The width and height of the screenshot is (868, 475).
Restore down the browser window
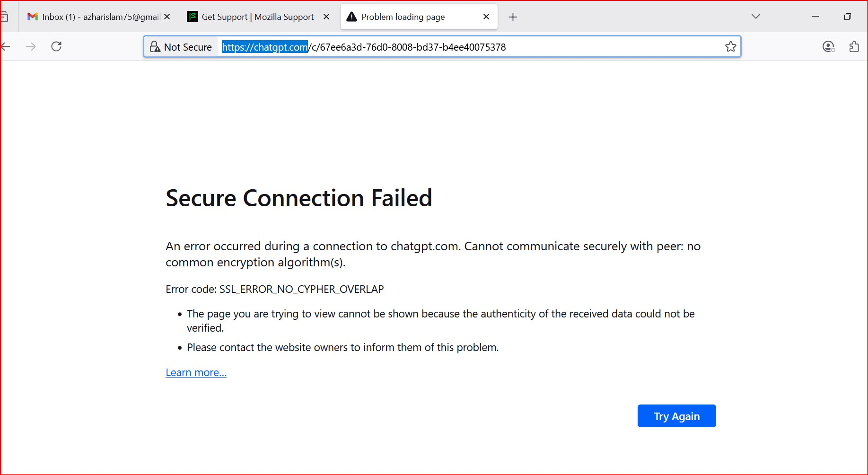(847, 17)
